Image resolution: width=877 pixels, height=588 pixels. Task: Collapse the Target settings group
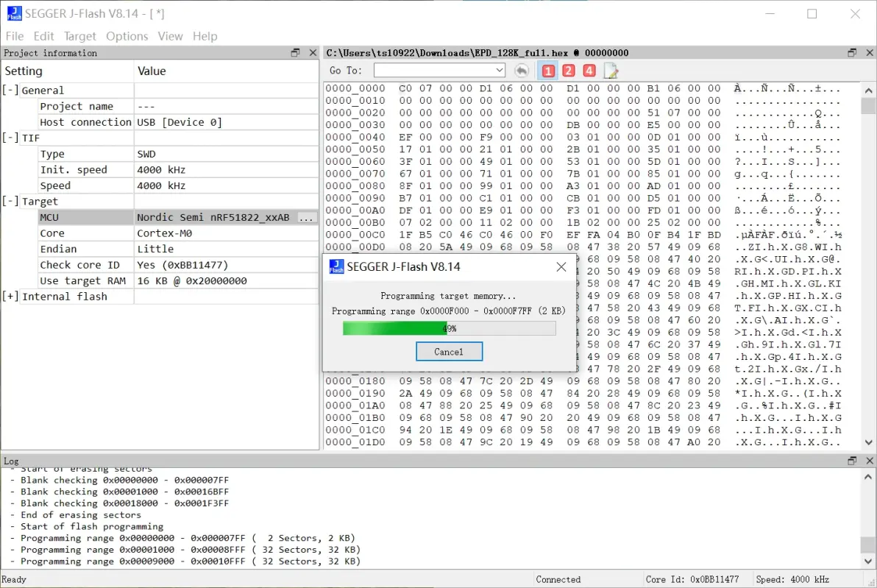[10, 201]
